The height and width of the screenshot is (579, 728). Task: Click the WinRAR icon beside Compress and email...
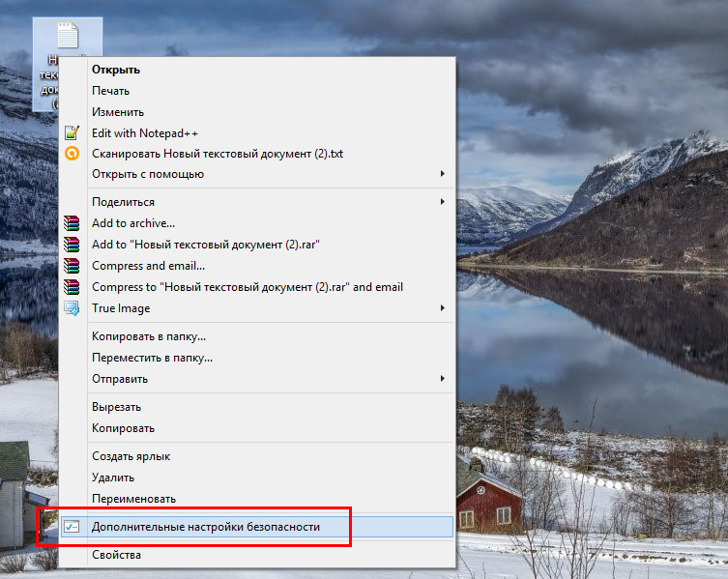click(72, 266)
